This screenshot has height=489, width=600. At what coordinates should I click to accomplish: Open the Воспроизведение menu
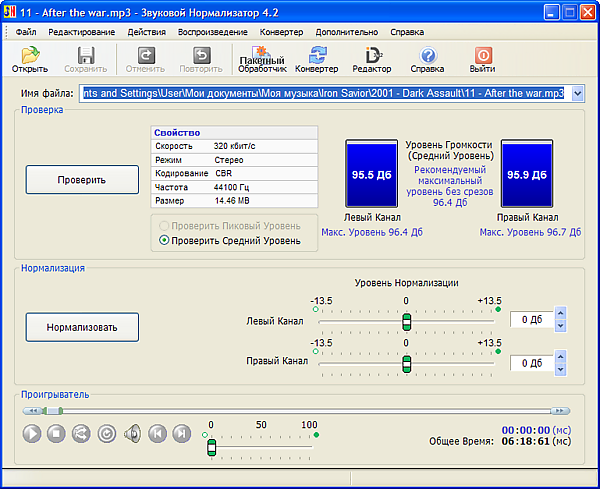212,32
